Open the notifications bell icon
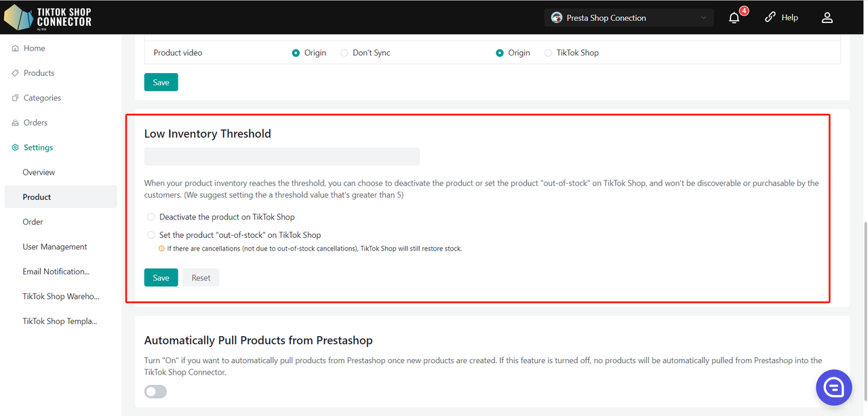This screenshot has width=868, height=416. [x=734, y=18]
